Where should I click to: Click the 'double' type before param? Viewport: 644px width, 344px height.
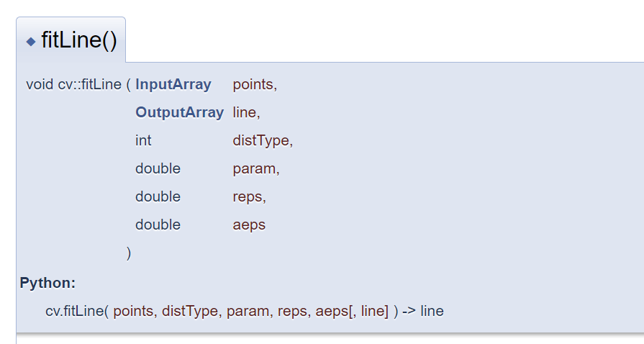point(158,168)
